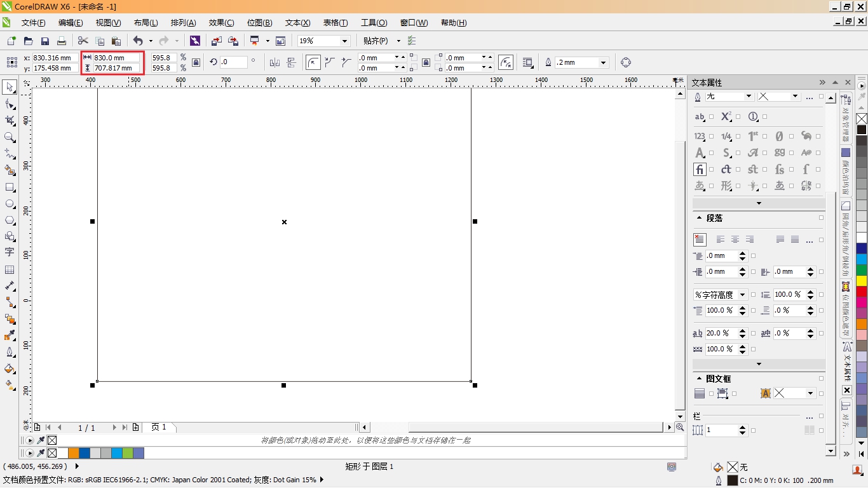Open the 工具(O) menu
Viewport: 868px width, 488px height.
374,23
